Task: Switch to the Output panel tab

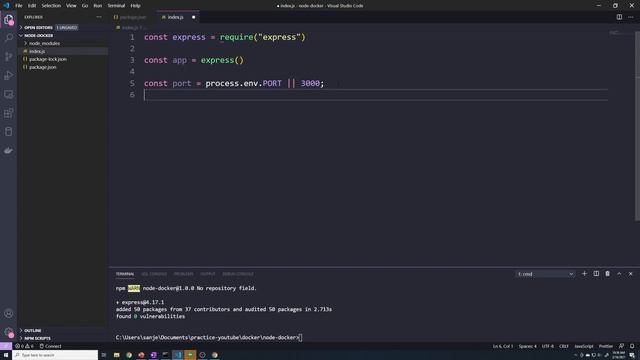Action: (x=207, y=274)
